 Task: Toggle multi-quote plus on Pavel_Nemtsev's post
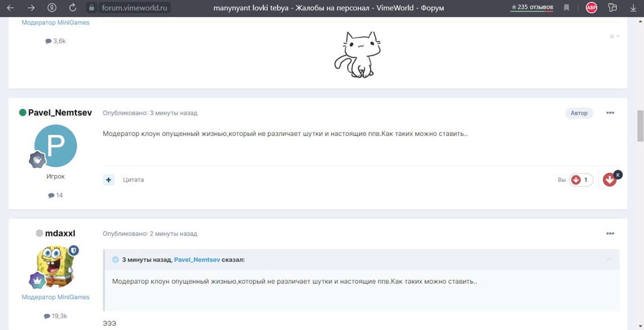(x=109, y=180)
